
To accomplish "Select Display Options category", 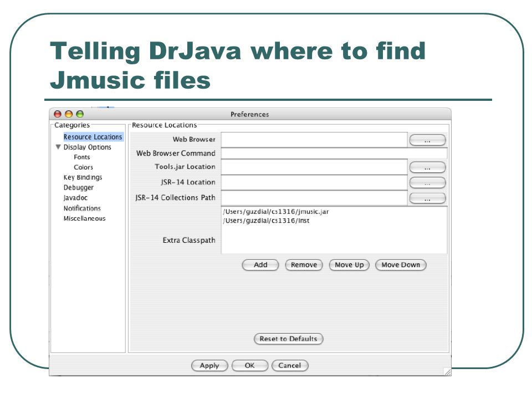I will tap(87, 147).
